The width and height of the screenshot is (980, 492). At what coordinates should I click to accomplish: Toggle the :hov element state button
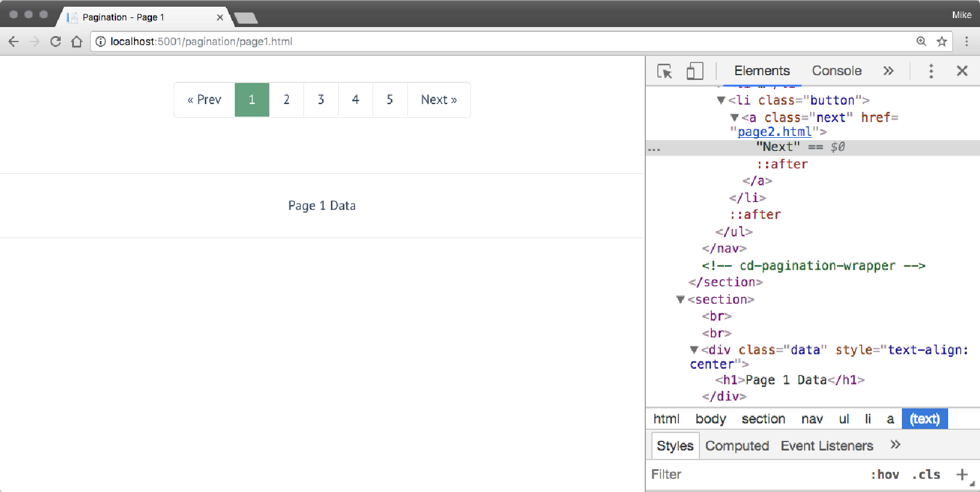click(x=884, y=475)
